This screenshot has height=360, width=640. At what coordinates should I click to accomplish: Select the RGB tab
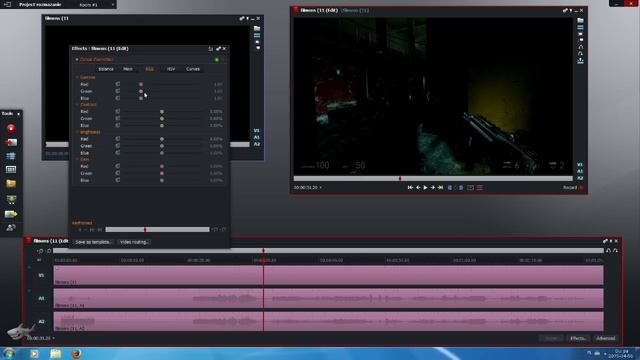(150, 69)
